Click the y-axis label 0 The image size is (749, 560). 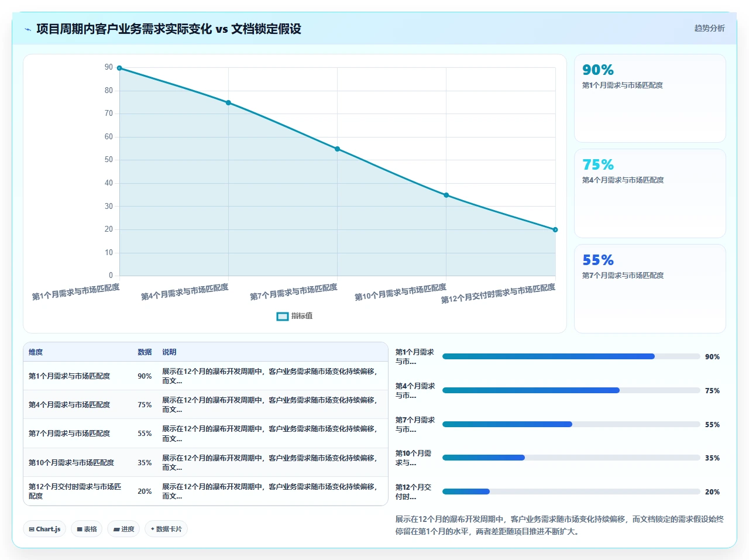pyautogui.click(x=111, y=275)
